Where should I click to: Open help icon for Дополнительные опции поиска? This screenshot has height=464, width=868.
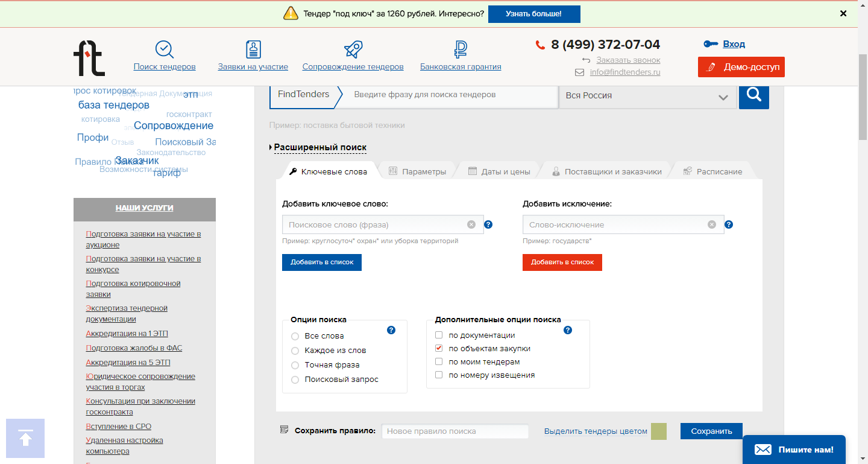[x=568, y=330]
